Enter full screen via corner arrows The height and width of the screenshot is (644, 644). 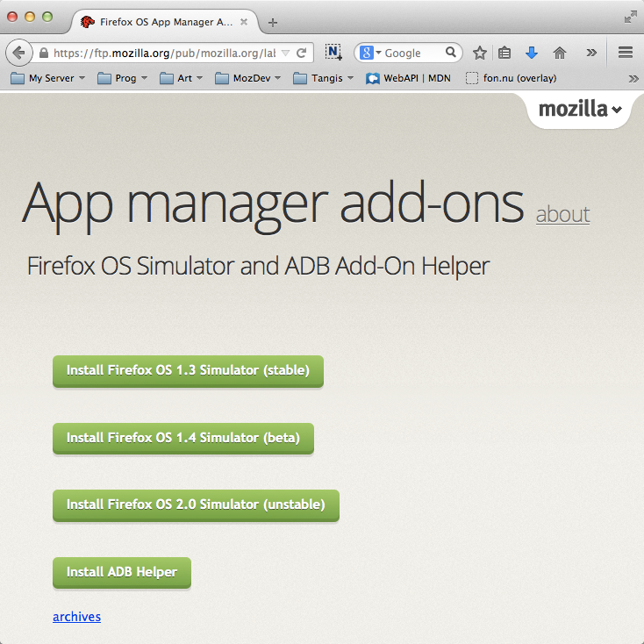coord(630,18)
